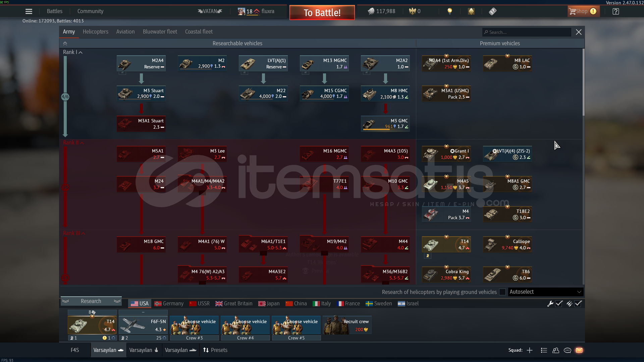Viewport: 644px width, 362px height.
Task: Click the vehicle Search field
Action: click(x=527, y=32)
